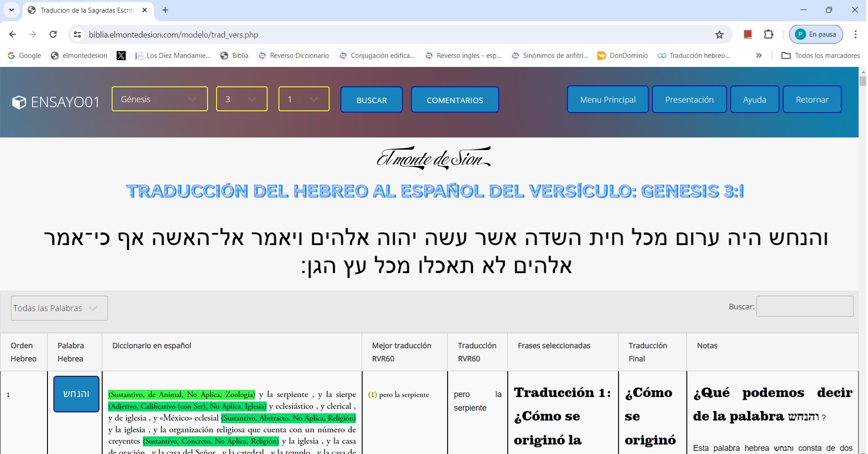This screenshot has width=868, height=454.
Task: Click the browser reload page icon
Action: (x=53, y=34)
